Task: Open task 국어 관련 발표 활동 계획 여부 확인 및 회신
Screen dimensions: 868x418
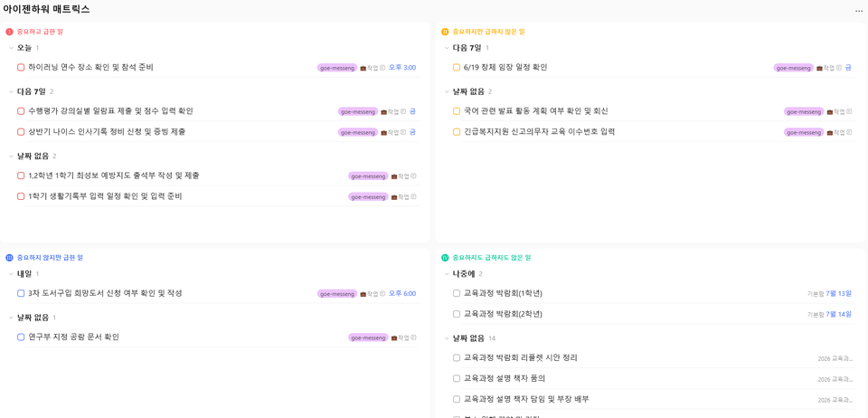Action: tap(536, 111)
